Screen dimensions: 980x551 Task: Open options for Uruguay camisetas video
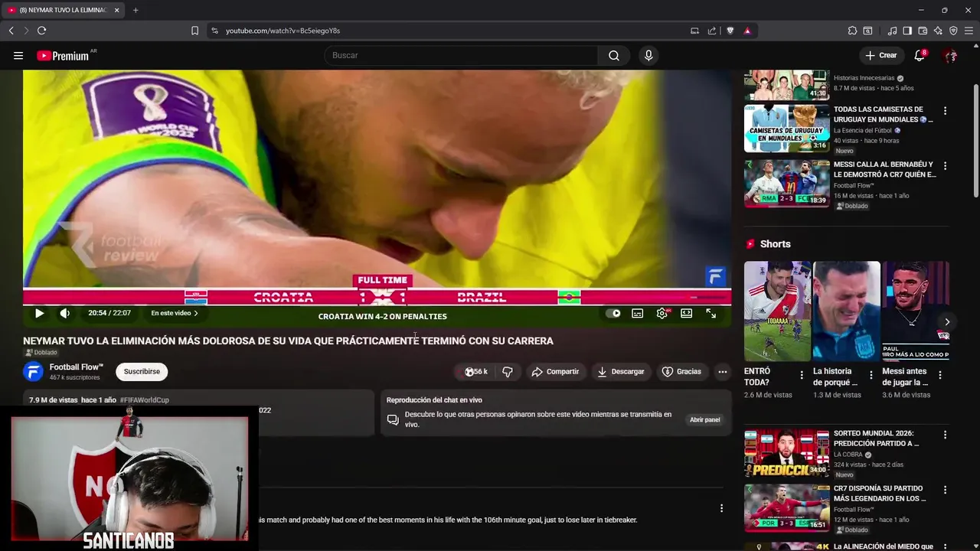[x=945, y=111]
